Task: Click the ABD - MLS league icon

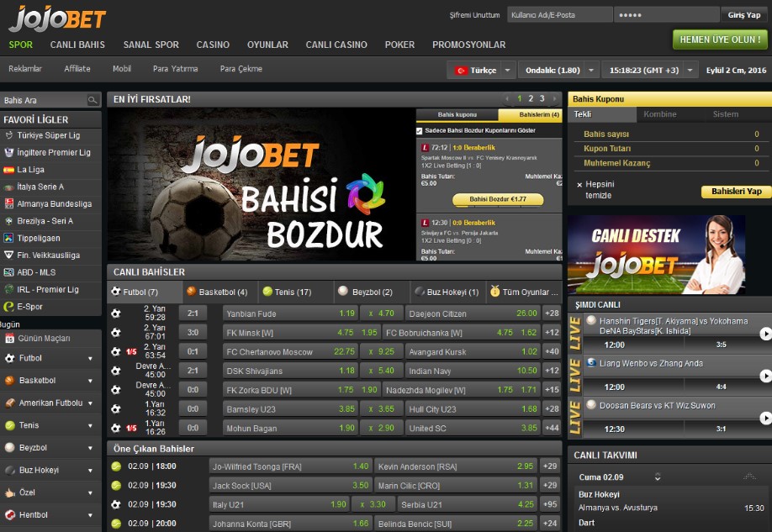Action: click(9, 272)
